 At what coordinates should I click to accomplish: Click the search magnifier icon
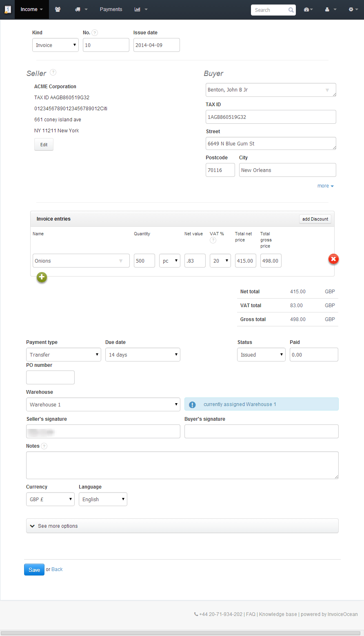click(291, 10)
